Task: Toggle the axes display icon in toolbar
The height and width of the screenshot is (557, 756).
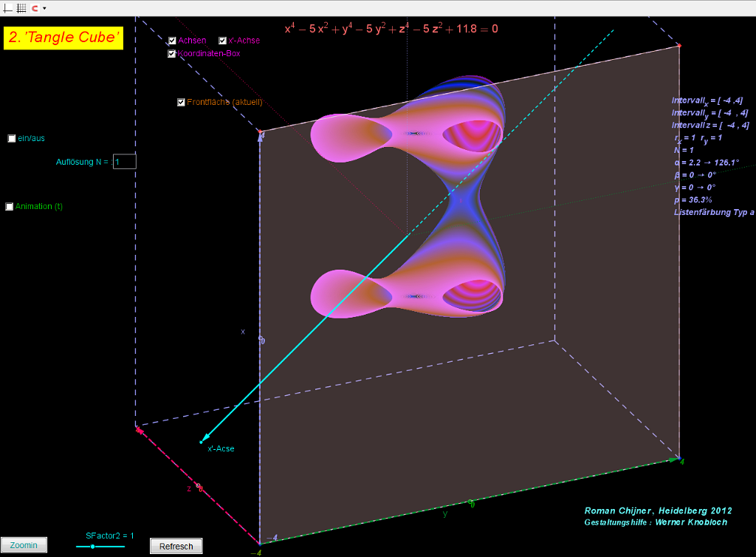Action: pos(9,8)
